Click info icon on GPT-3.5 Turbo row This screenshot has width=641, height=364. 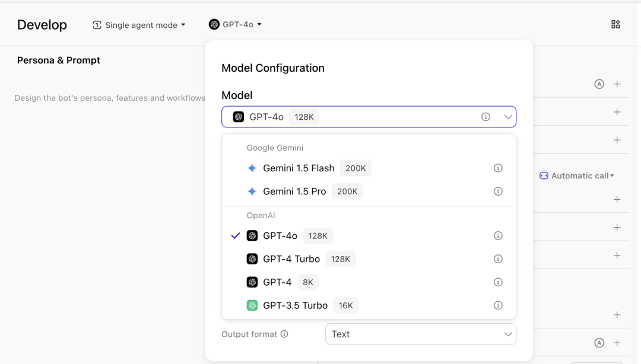point(498,305)
